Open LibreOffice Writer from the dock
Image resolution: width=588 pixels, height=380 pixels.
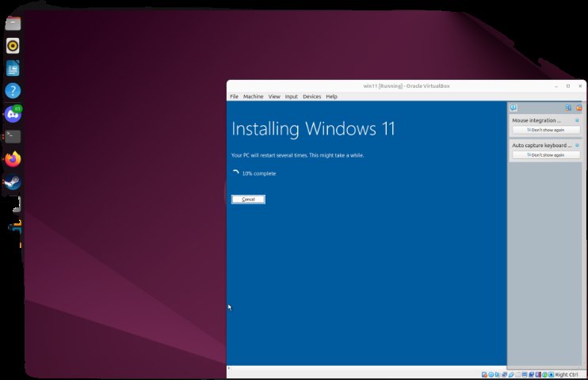(x=13, y=69)
